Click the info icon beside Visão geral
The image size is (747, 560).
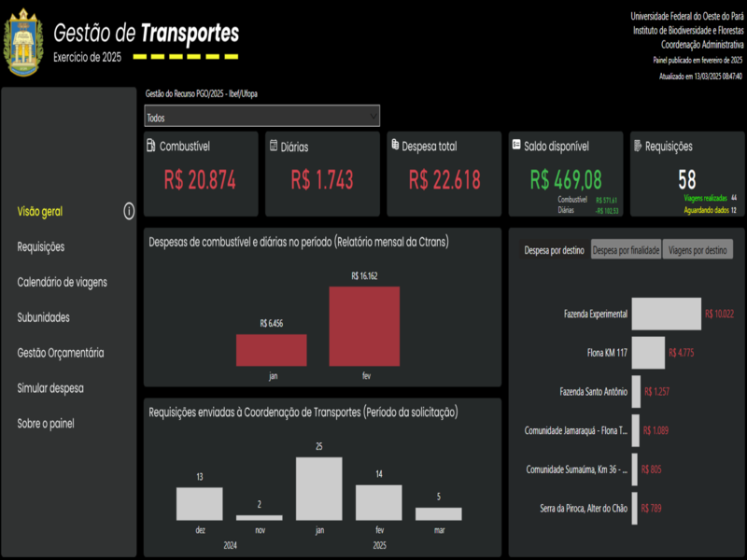(x=129, y=212)
